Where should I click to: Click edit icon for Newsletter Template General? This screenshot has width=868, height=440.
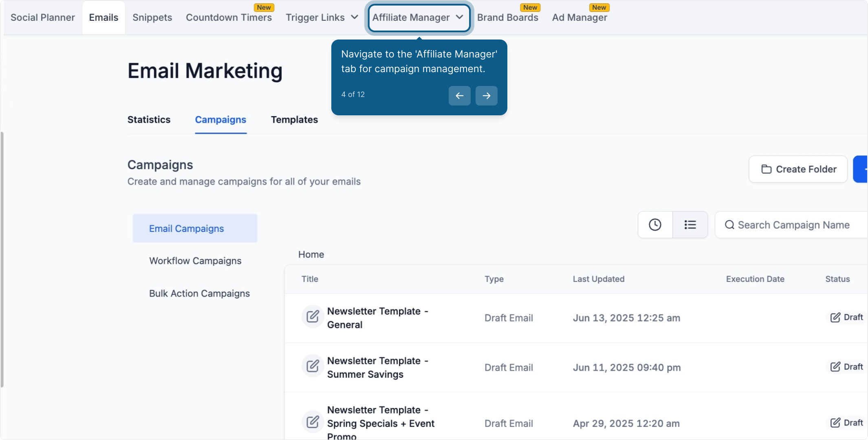tap(313, 317)
